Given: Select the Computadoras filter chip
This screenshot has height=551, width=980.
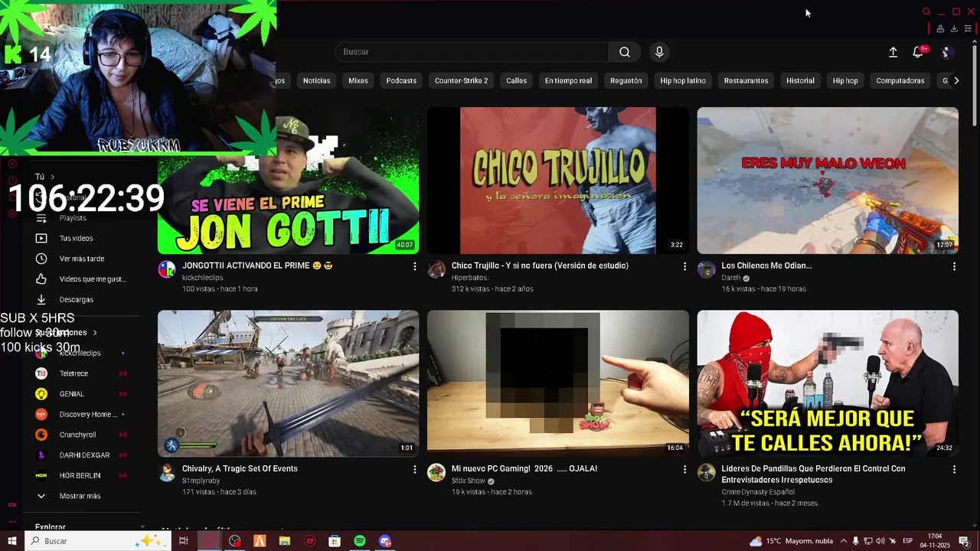Looking at the screenshot, I should pyautogui.click(x=900, y=80).
